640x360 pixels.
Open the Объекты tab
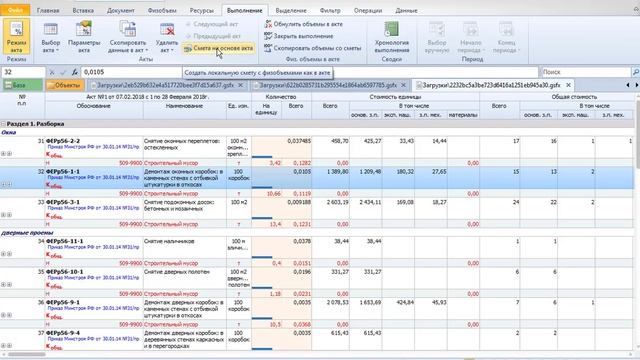pyautogui.click(x=64, y=85)
